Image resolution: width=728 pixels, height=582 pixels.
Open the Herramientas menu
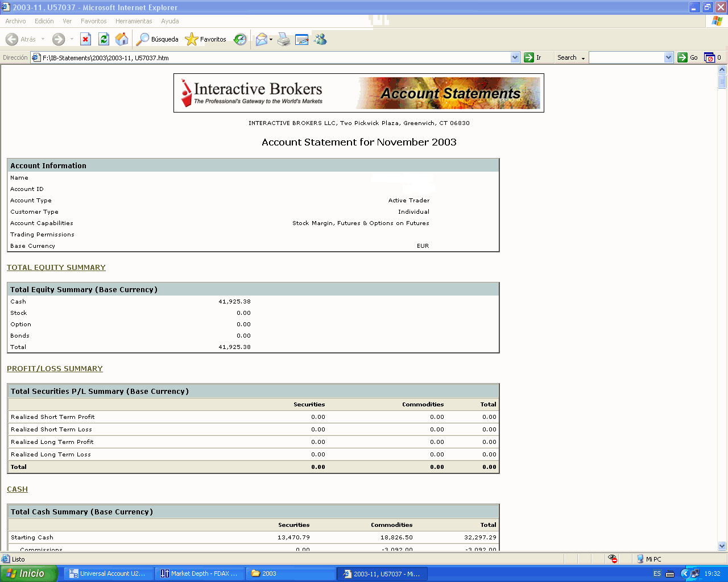[x=134, y=21]
